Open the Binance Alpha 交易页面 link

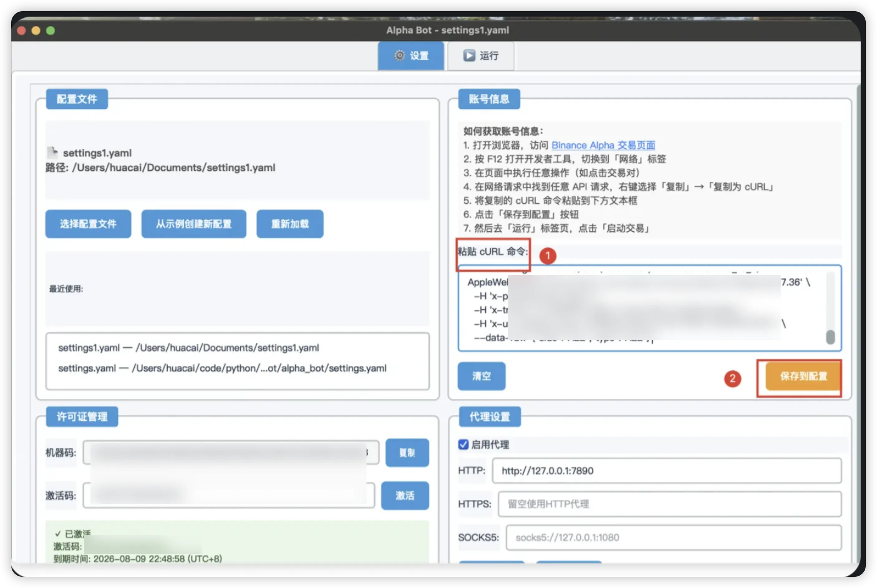pos(603,145)
